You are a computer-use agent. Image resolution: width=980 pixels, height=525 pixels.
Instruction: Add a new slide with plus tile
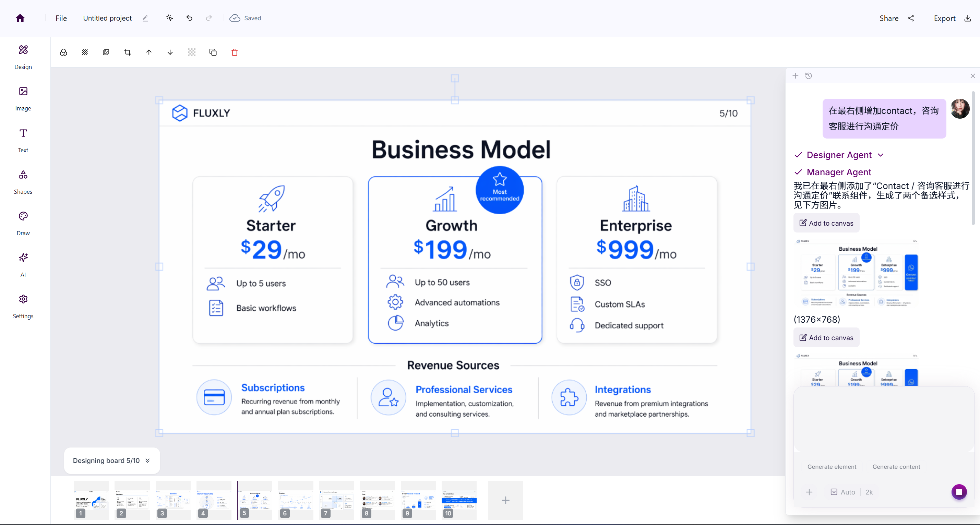(x=505, y=500)
